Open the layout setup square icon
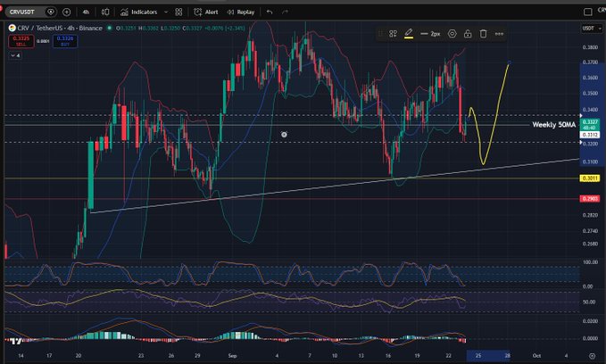Viewport: 606px width, 364px height. [x=587, y=12]
